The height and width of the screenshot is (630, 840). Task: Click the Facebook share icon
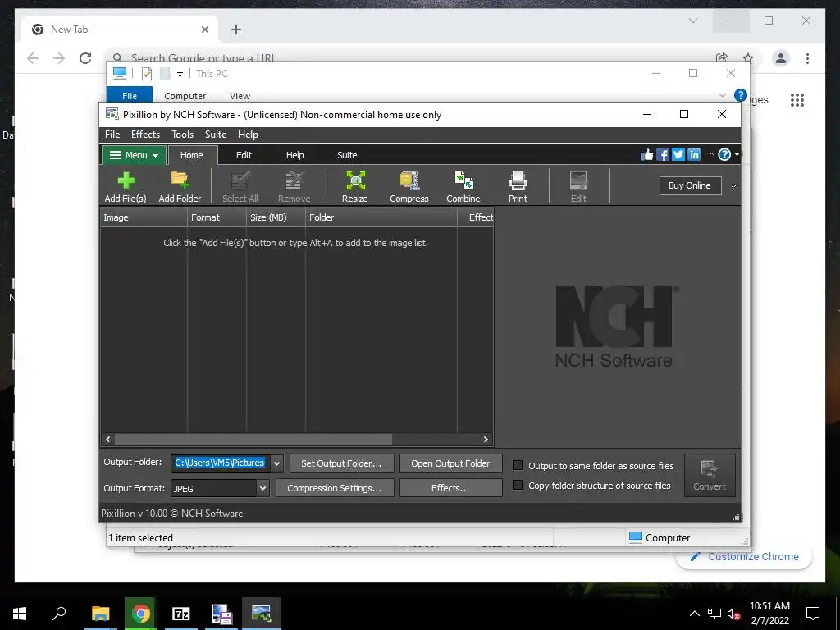point(663,155)
